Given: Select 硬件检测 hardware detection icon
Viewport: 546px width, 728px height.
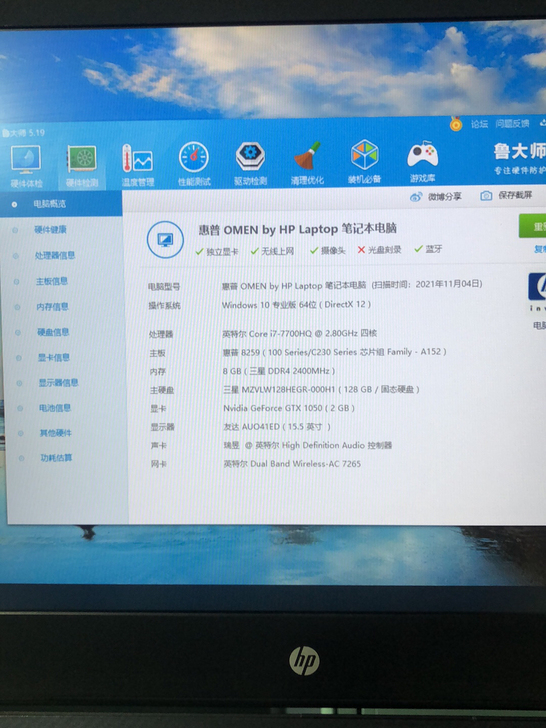Looking at the screenshot, I should pos(82,166).
